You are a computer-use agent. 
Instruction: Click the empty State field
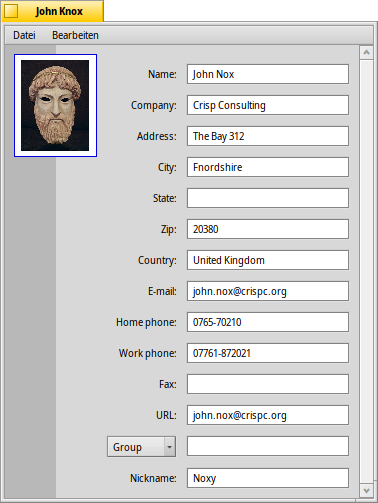[x=268, y=198]
